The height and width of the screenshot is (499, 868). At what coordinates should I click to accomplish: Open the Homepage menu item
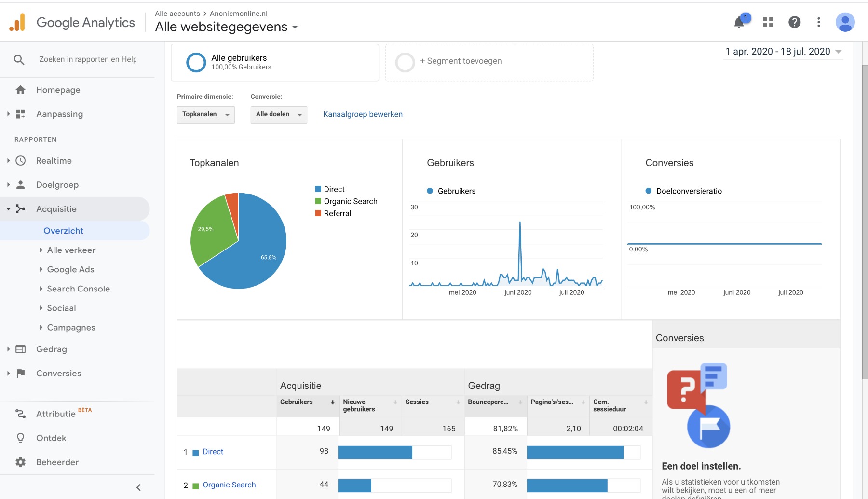58,90
